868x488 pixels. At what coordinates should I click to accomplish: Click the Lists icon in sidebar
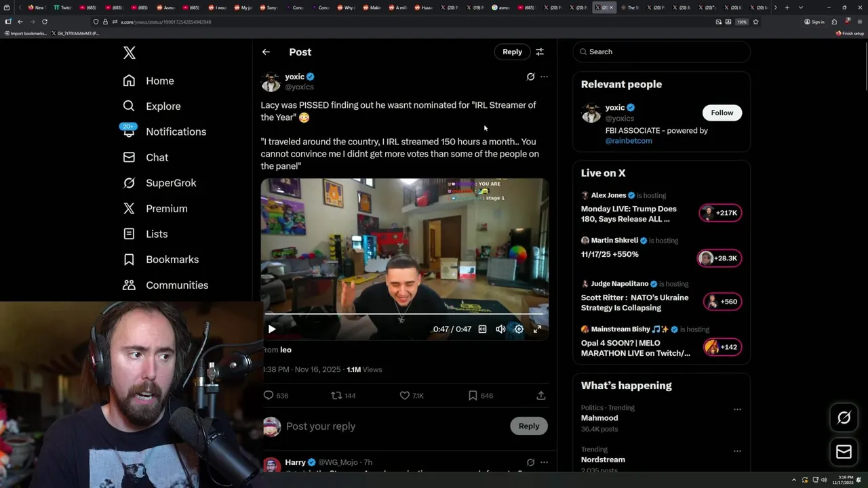click(129, 234)
